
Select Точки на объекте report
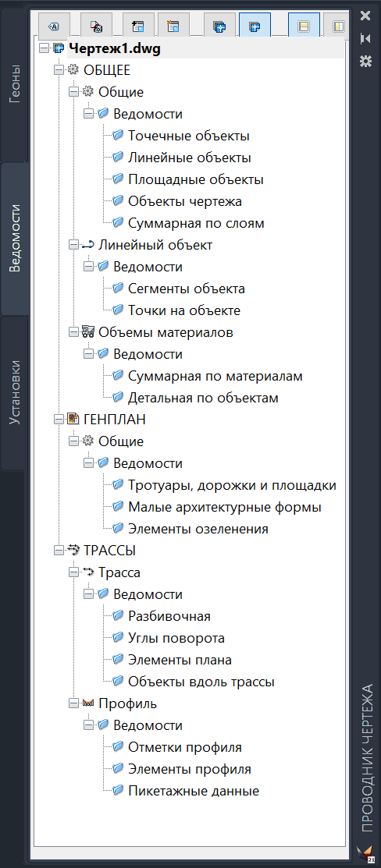184,310
